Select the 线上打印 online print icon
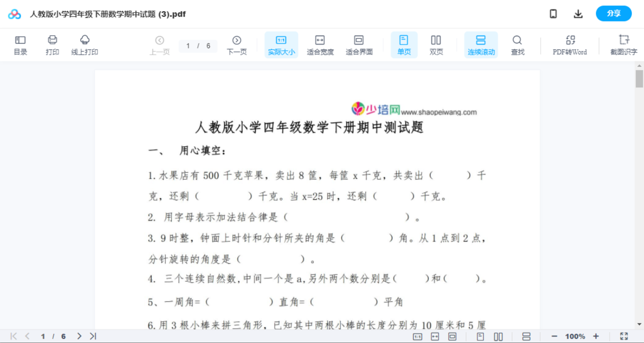The width and height of the screenshot is (644, 343). coord(85,45)
